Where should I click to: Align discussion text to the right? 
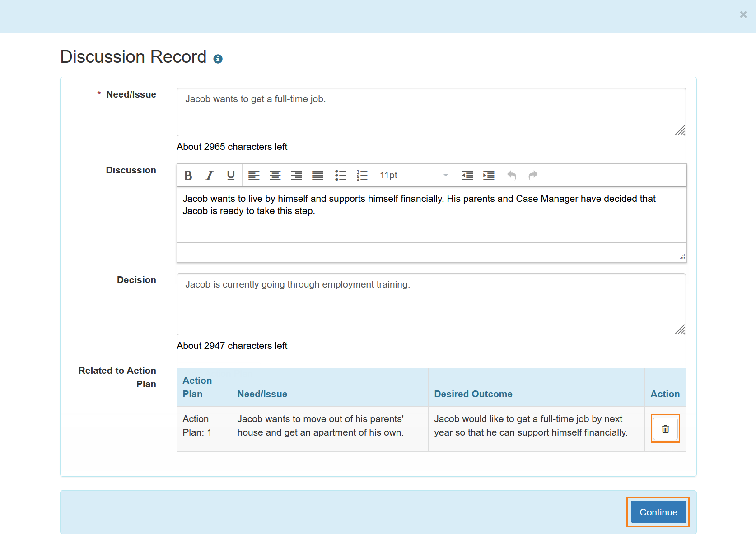pos(296,175)
